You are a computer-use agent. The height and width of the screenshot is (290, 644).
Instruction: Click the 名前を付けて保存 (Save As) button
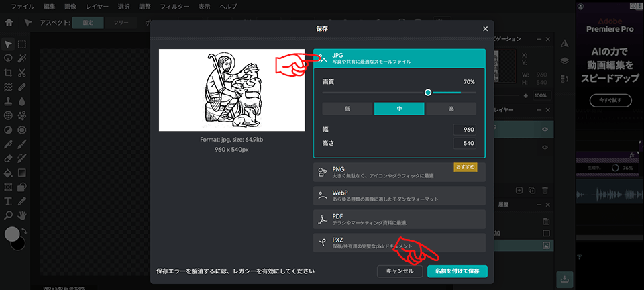[x=457, y=271]
